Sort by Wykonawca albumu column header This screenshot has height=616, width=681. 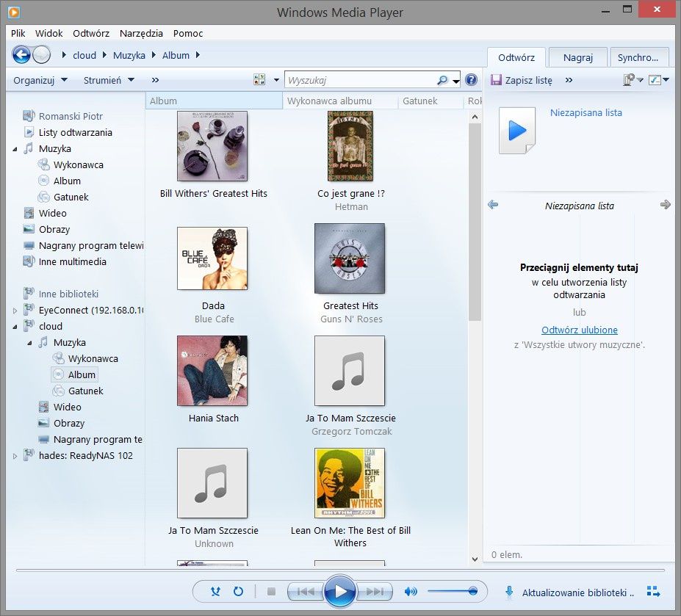[340, 101]
